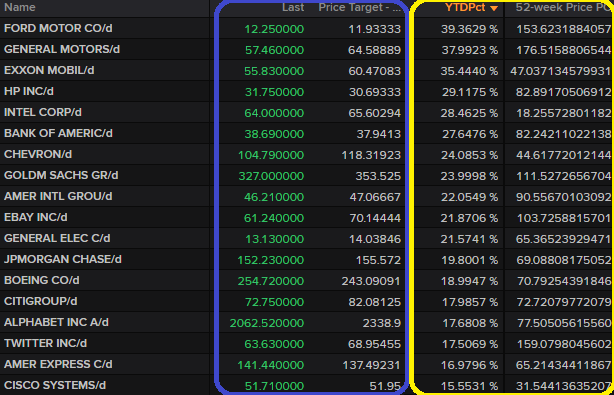This screenshot has width=614, height=395.
Task: Click HP Inc YTD value 29.1175 %
Action: (x=470, y=92)
